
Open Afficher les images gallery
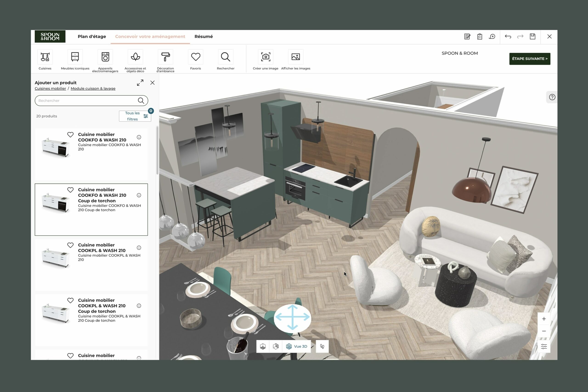(296, 57)
